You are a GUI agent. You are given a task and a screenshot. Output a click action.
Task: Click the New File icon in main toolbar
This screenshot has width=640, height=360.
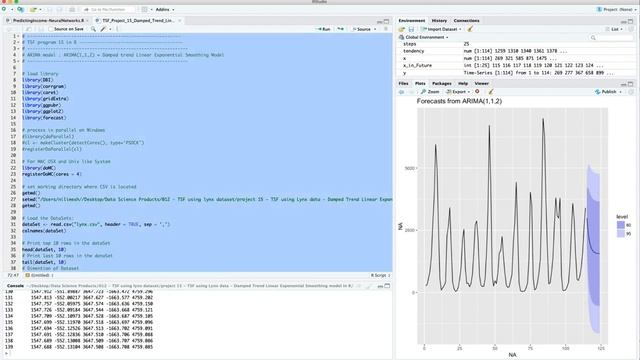point(4,9)
